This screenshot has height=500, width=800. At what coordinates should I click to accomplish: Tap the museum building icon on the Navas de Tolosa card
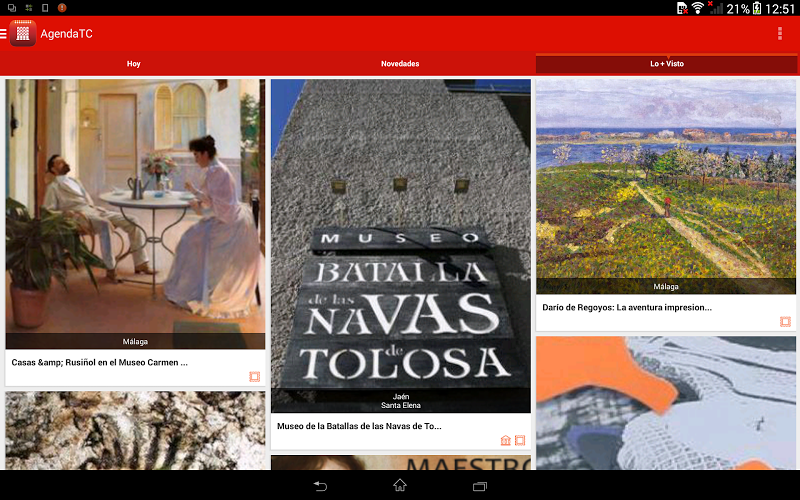point(506,440)
